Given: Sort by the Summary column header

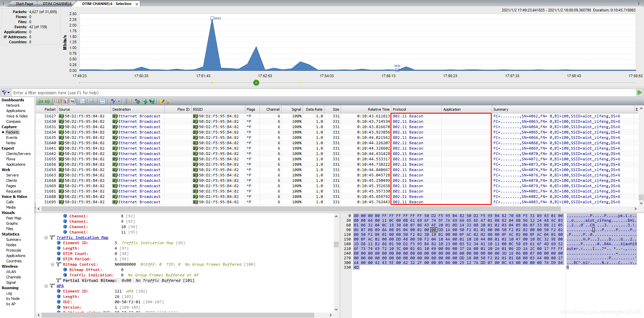Looking at the screenshot, I should point(563,109).
